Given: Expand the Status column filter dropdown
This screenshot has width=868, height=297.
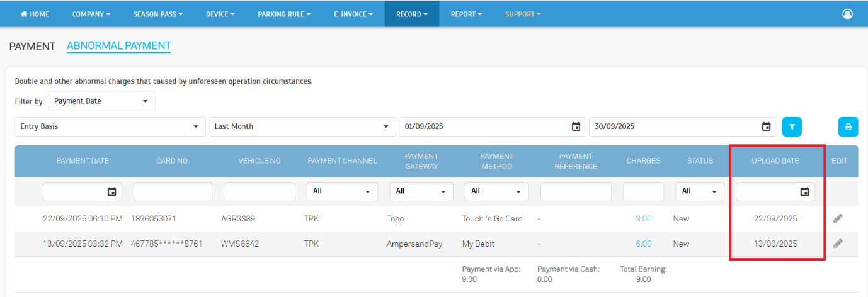Looking at the screenshot, I should click(x=700, y=191).
